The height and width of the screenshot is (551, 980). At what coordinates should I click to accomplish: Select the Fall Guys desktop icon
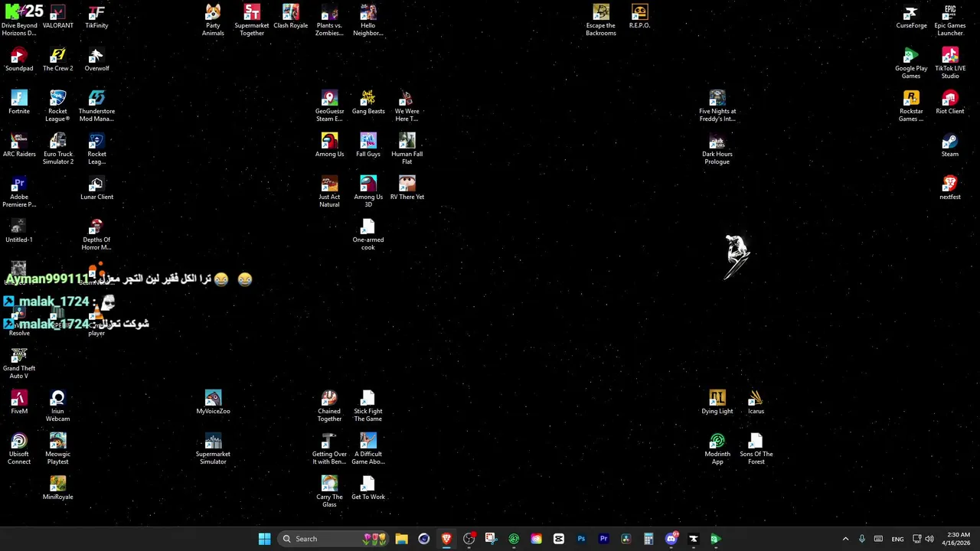[368, 145]
